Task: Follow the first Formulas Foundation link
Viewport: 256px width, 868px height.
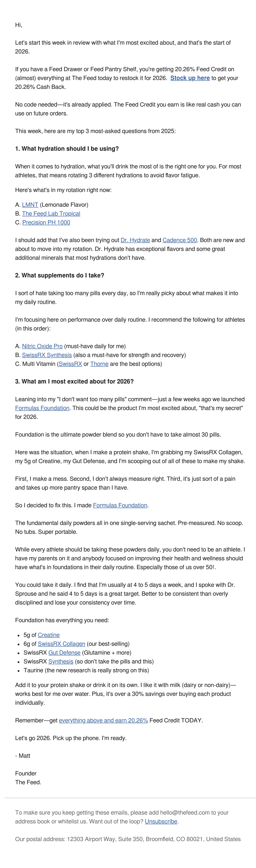Action: pyautogui.click(x=42, y=408)
